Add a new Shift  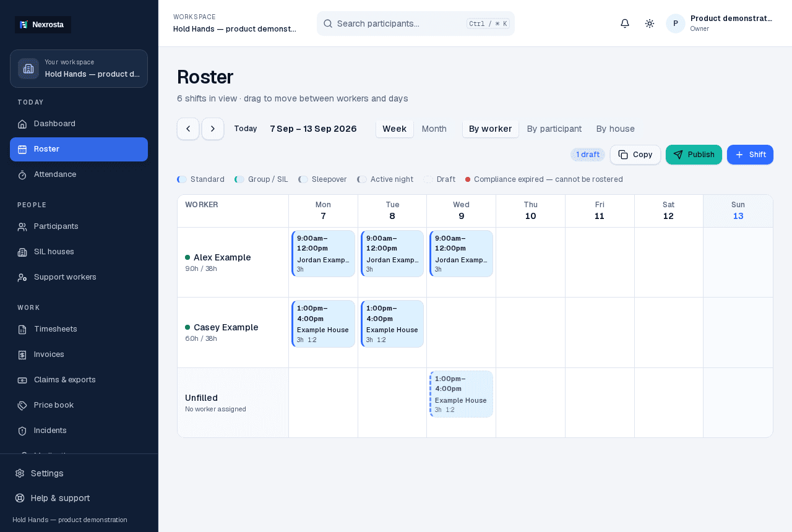pos(750,155)
